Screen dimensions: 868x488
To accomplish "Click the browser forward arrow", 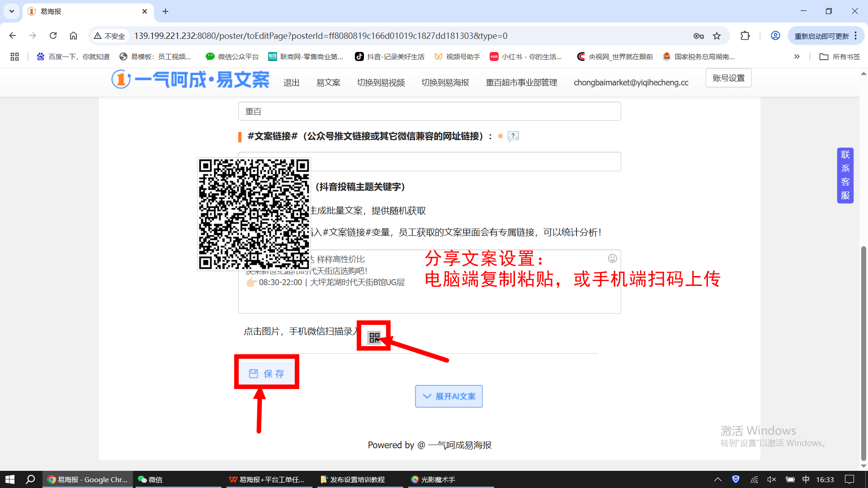I will click(x=33, y=36).
